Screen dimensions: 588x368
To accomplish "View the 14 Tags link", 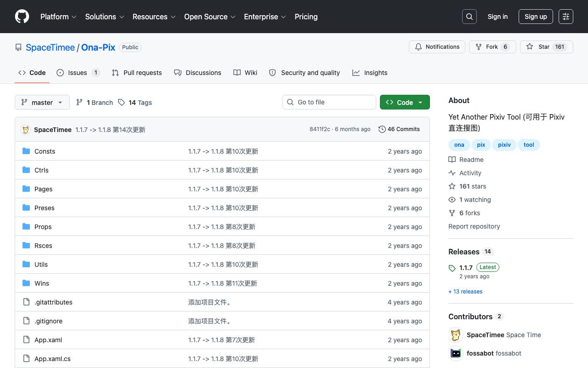I will (x=135, y=103).
